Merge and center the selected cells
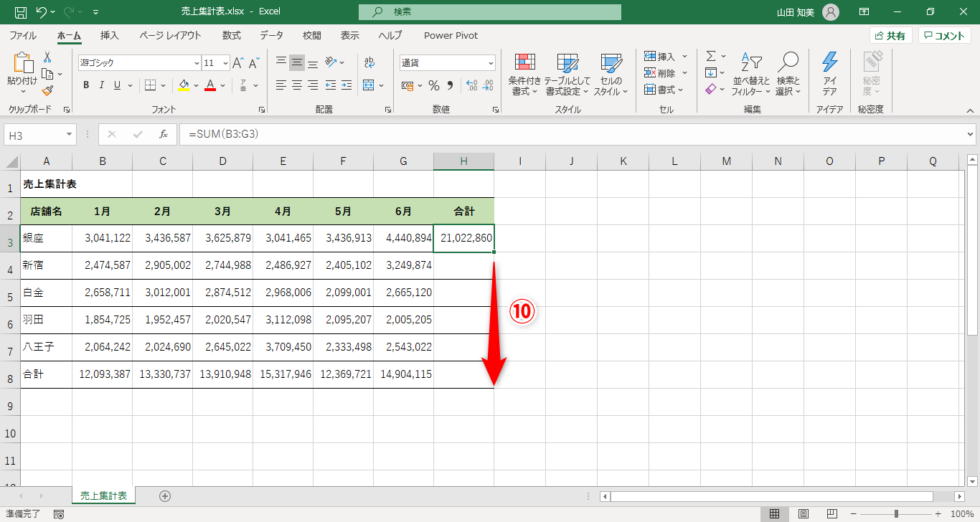The image size is (980, 522). click(369, 85)
